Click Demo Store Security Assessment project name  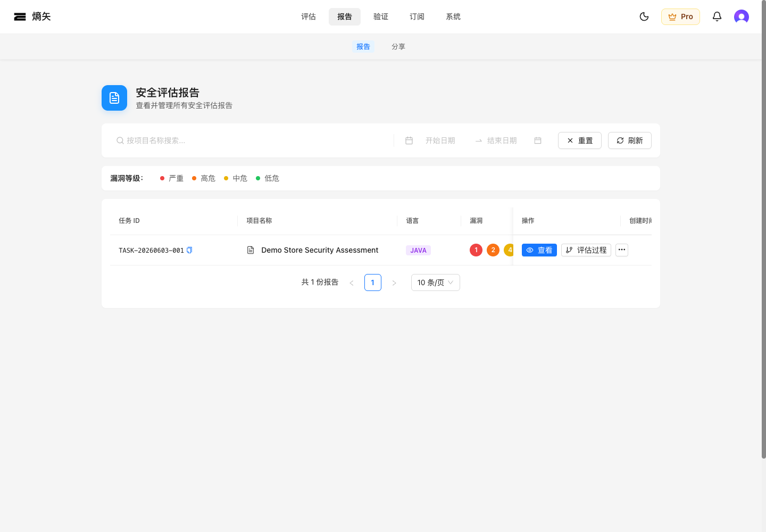click(320, 250)
